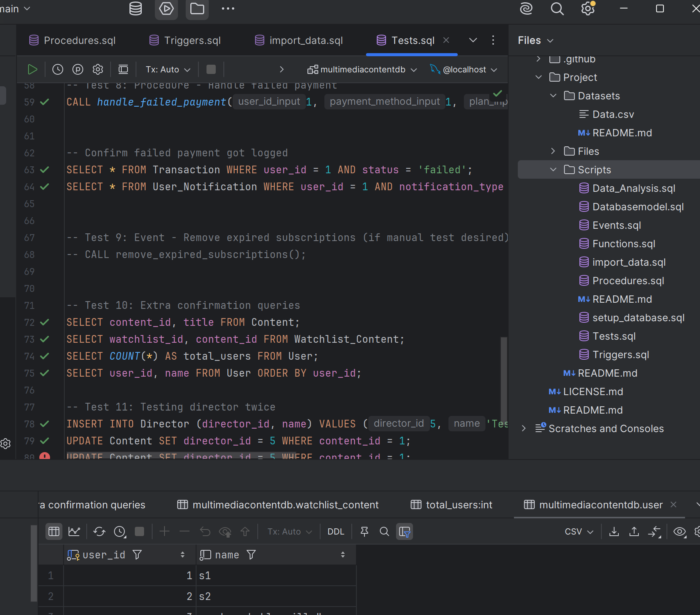Submit changes with up arrow icon
Image resolution: width=700 pixels, height=615 pixels.
(x=245, y=532)
